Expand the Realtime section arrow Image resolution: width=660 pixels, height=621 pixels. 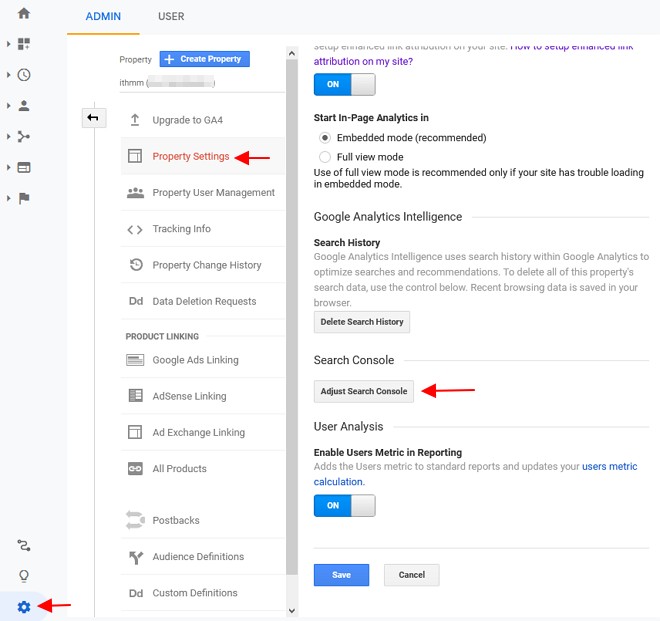(8, 75)
